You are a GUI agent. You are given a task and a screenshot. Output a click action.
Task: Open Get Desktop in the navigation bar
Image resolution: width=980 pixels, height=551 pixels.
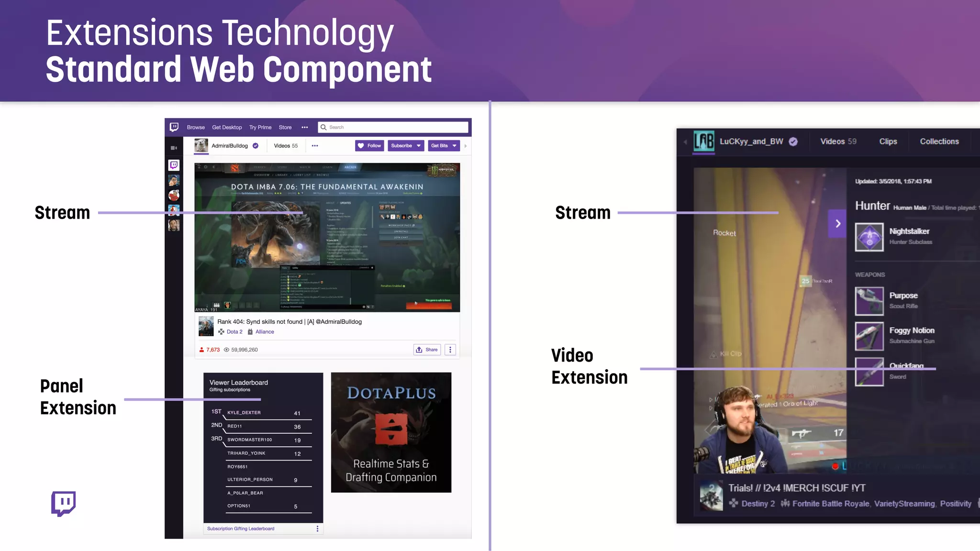coord(227,127)
